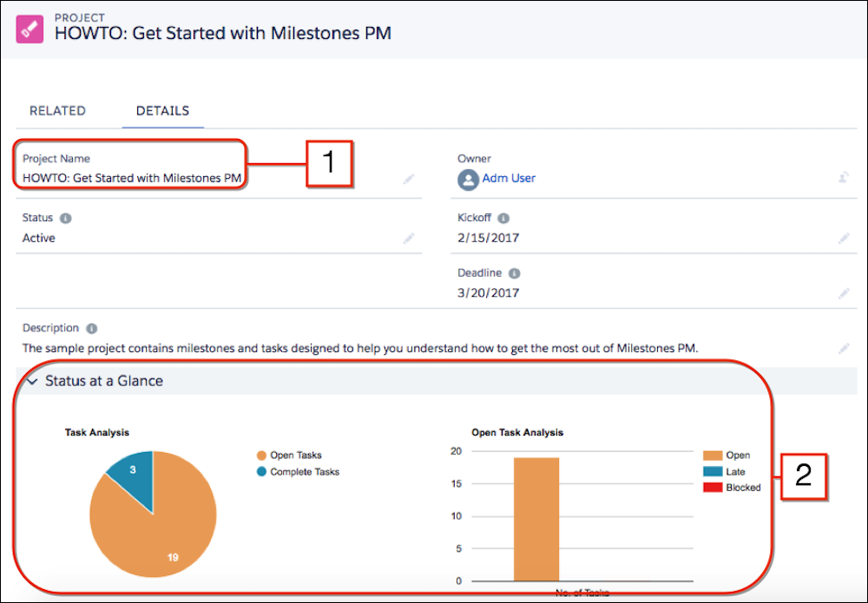The width and height of the screenshot is (868, 603).
Task: Click the Adm User avatar icon
Action: [468, 180]
